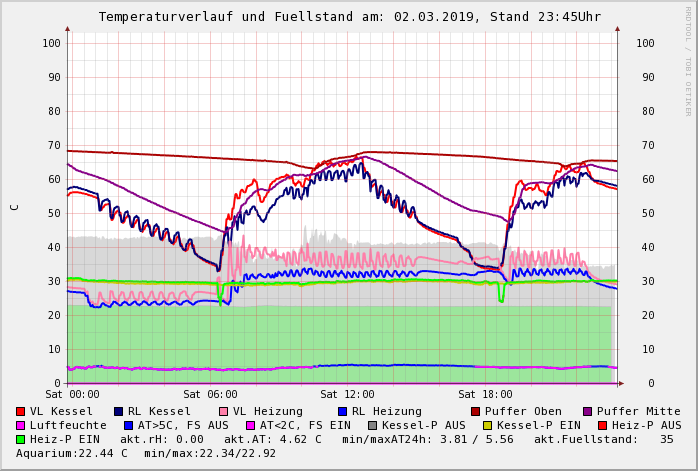Select the green Heiz-P EIN legend swatch
Screen dimensions: 698x471
(21, 439)
